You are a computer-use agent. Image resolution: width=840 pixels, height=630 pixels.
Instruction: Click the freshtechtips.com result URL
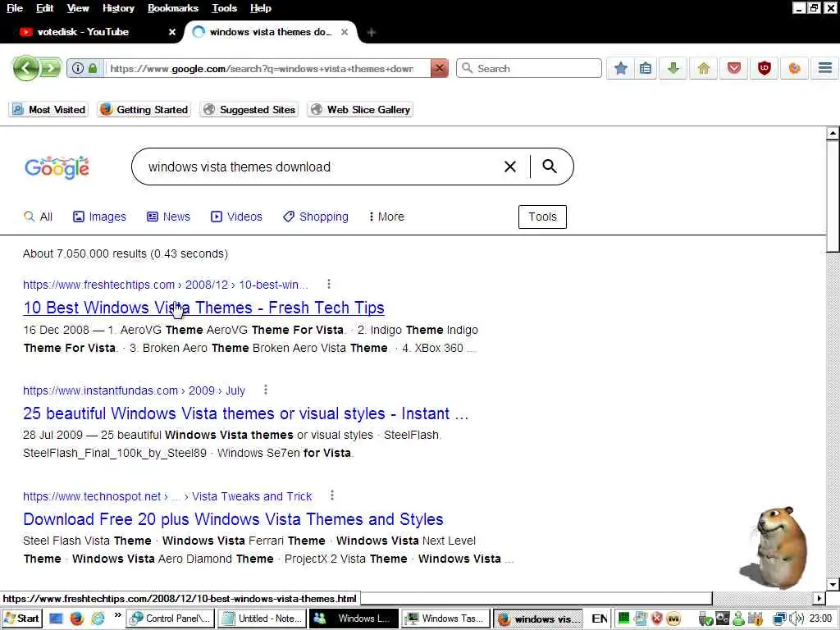click(165, 285)
